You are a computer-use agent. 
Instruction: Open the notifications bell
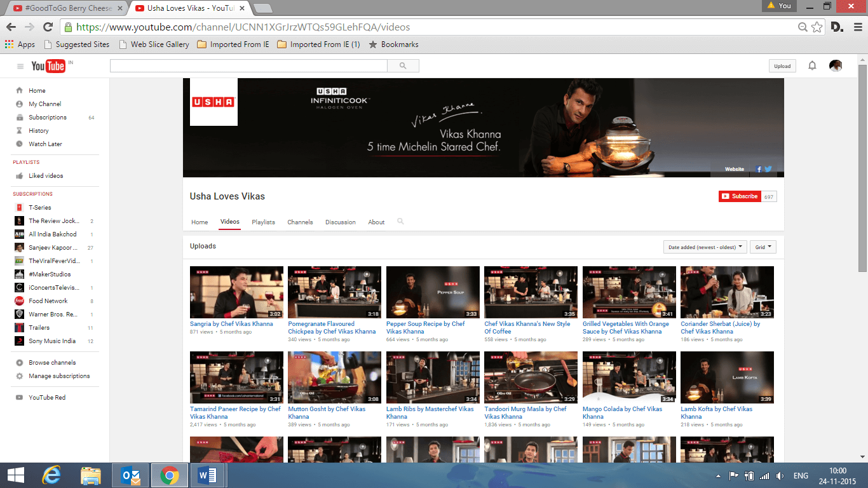tap(812, 66)
